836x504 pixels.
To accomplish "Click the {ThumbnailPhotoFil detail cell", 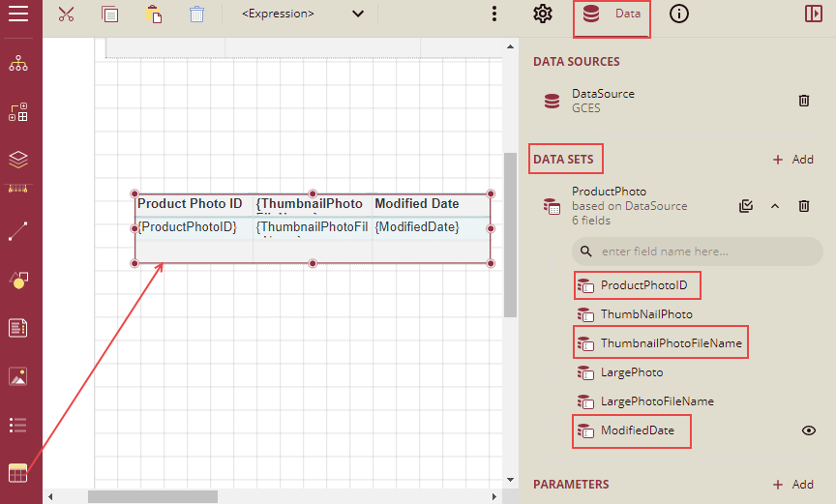I will tap(313, 227).
